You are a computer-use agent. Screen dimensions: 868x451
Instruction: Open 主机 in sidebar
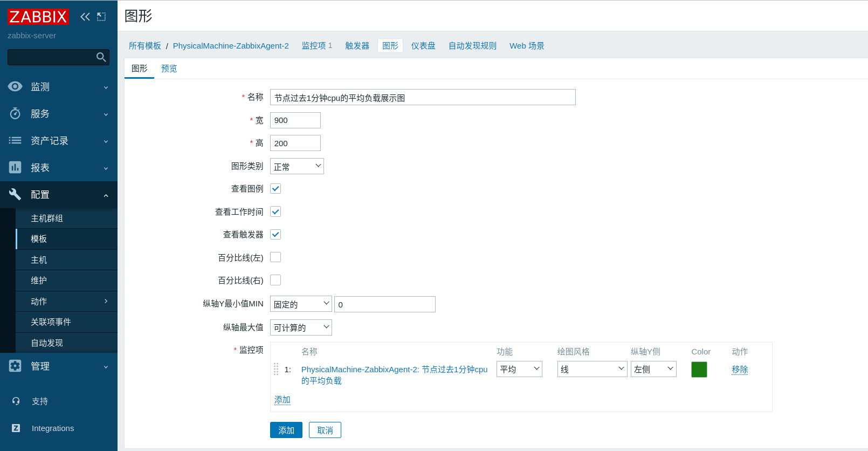click(x=67, y=259)
